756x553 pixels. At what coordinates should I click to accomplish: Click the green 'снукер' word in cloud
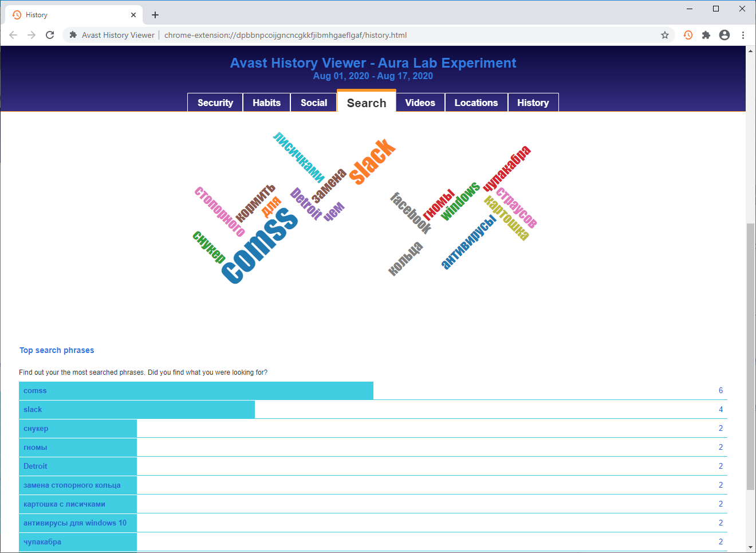(x=209, y=247)
